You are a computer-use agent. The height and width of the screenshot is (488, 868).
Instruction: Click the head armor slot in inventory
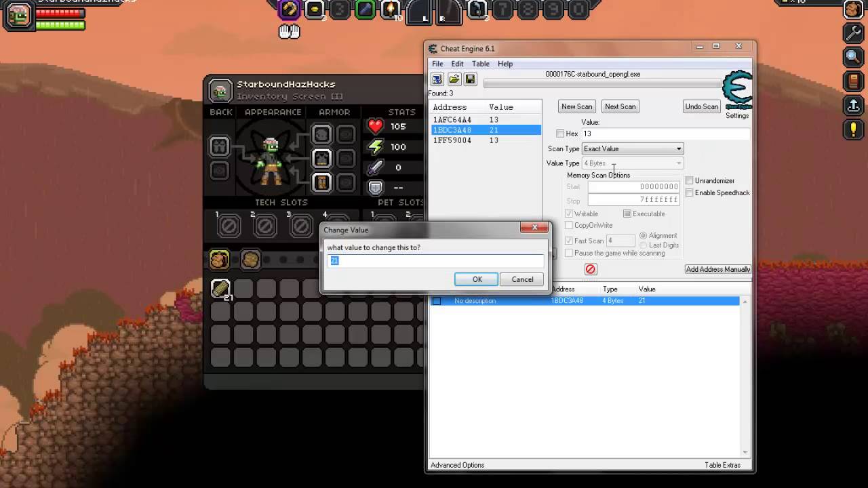tap(322, 134)
